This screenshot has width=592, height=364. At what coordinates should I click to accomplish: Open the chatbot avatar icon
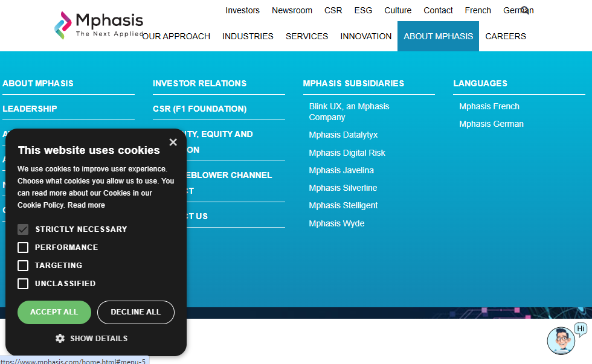(x=561, y=340)
